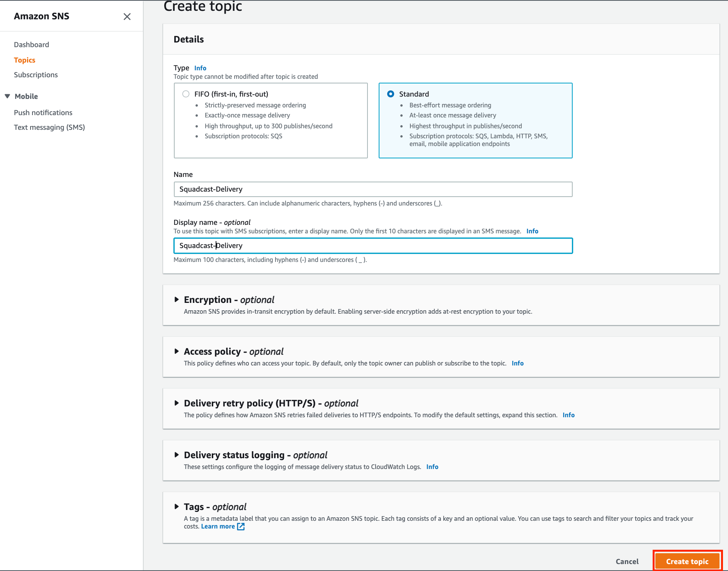Image resolution: width=728 pixels, height=571 pixels.
Task: Collapse the Mobile navigation group
Action: point(7,96)
